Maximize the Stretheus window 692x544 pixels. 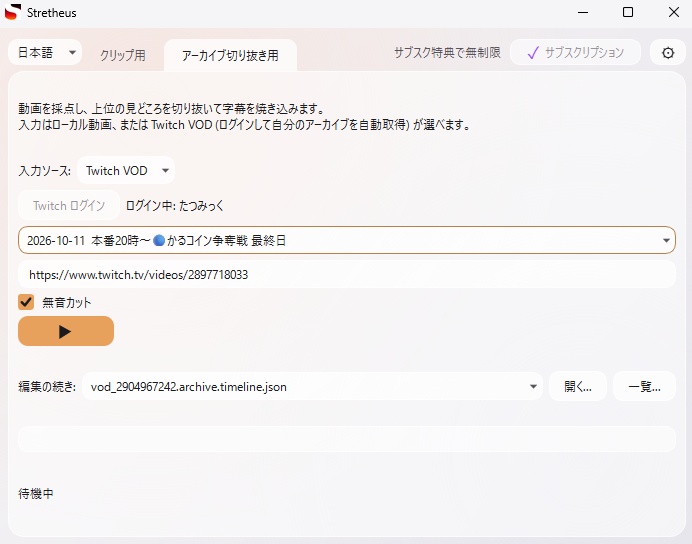click(x=628, y=12)
